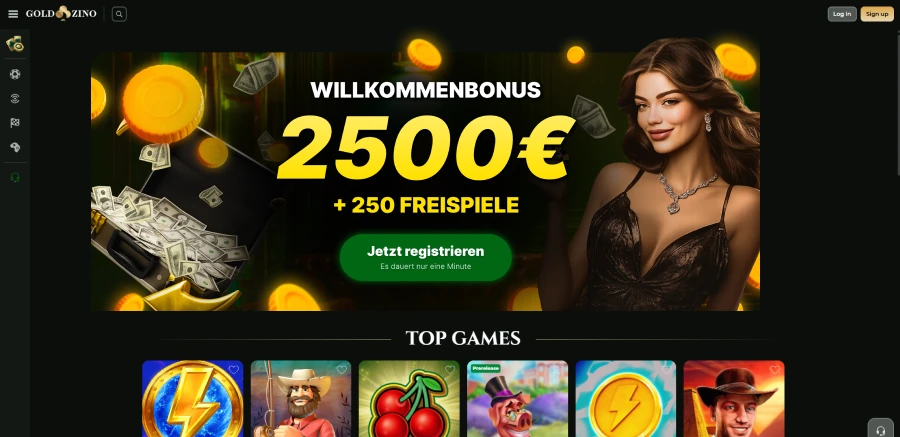The image size is (900, 437).
Task: Click the search magnifier icon
Action: (119, 14)
